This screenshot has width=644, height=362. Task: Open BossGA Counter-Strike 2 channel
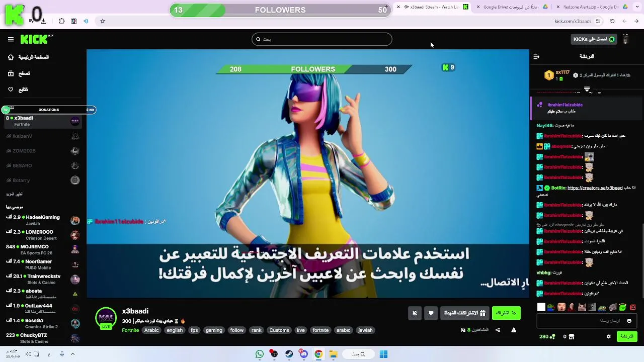[43, 323]
